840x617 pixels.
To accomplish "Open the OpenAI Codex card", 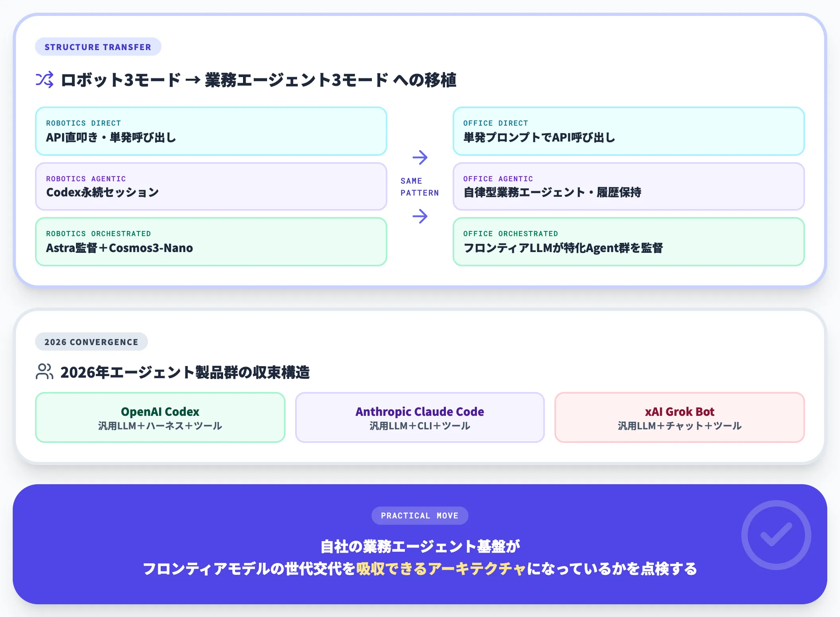I will click(x=160, y=417).
